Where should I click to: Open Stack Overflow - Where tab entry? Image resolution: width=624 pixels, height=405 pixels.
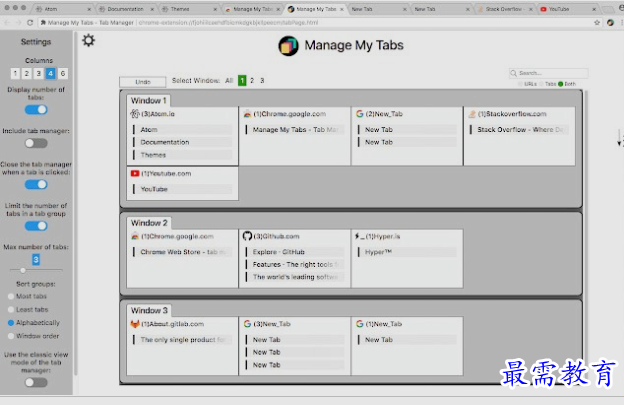click(519, 129)
